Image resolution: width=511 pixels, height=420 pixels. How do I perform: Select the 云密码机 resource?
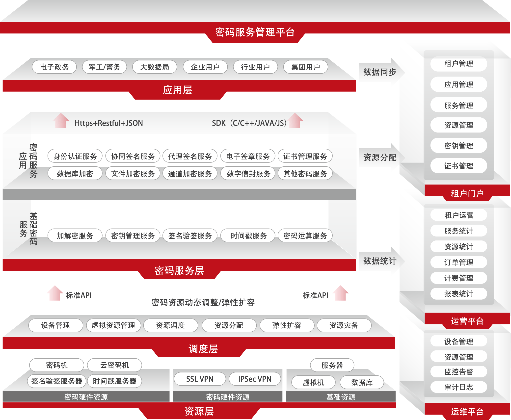click(114, 365)
